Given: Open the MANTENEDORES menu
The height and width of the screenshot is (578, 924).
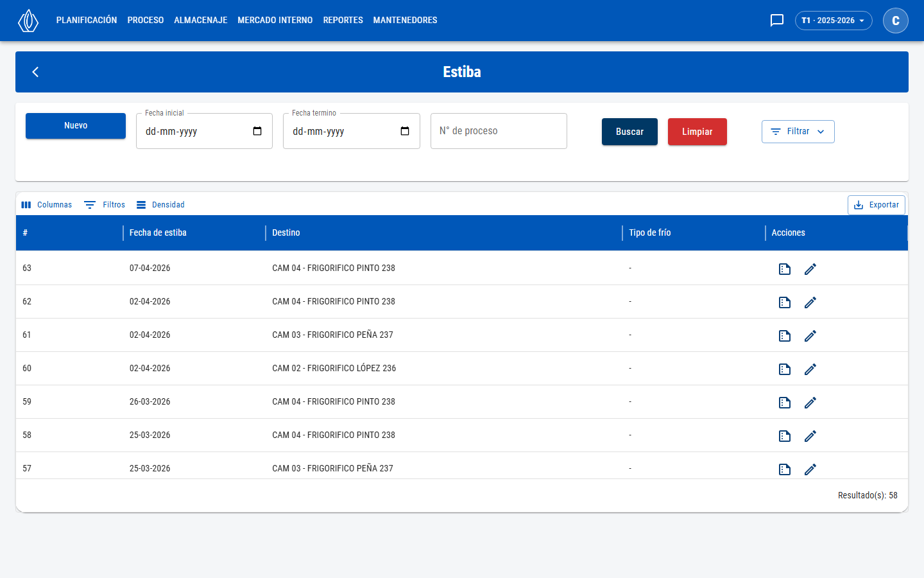Looking at the screenshot, I should 406,21.
